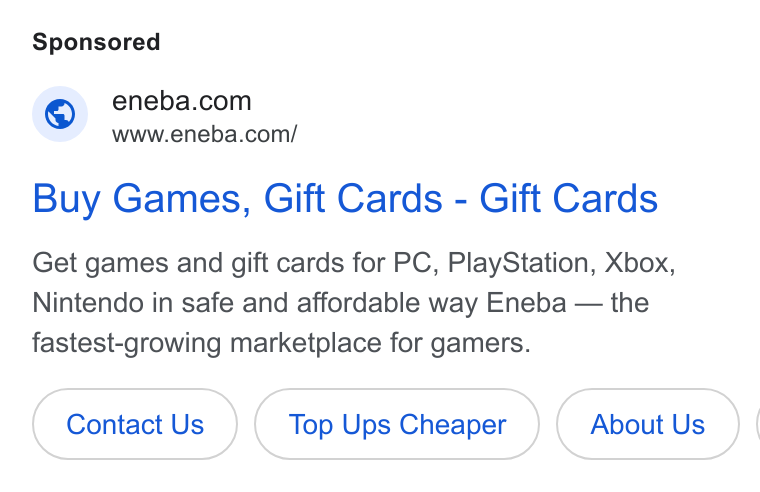
Task: Click the globe favicon beside eneba.com
Action: [60, 114]
